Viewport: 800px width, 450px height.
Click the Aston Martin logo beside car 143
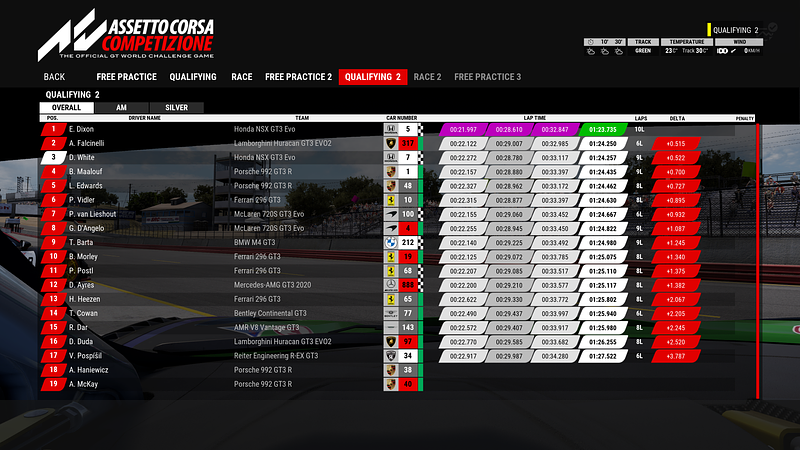(x=391, y=328)
